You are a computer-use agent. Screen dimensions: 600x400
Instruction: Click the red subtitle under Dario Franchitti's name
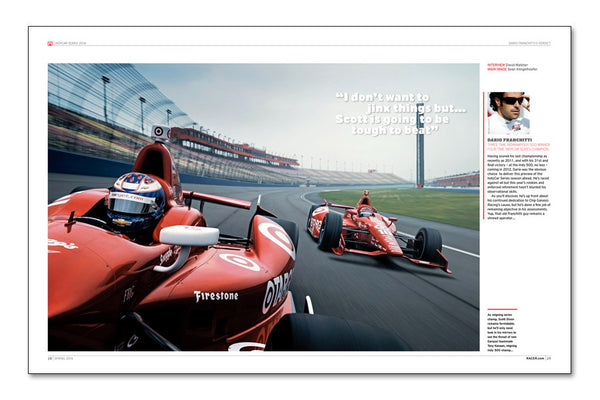pos(518,147)
